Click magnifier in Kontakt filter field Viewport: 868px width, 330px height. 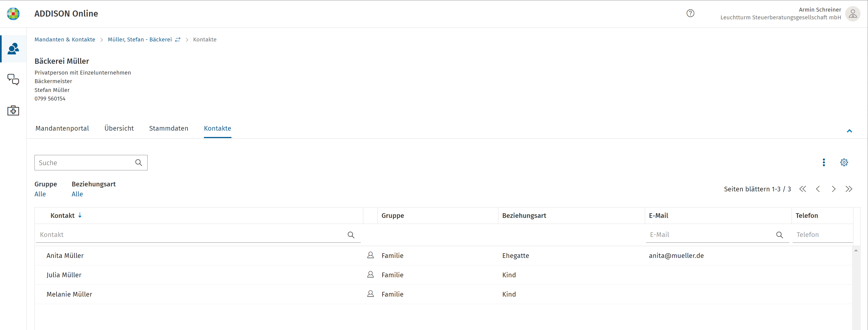[x=351, y=235]
